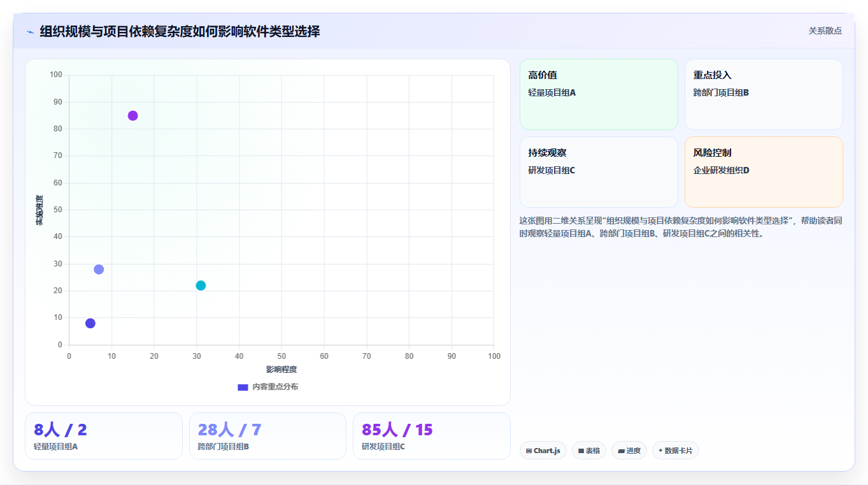Click the 表格 tag

(589, 451)
